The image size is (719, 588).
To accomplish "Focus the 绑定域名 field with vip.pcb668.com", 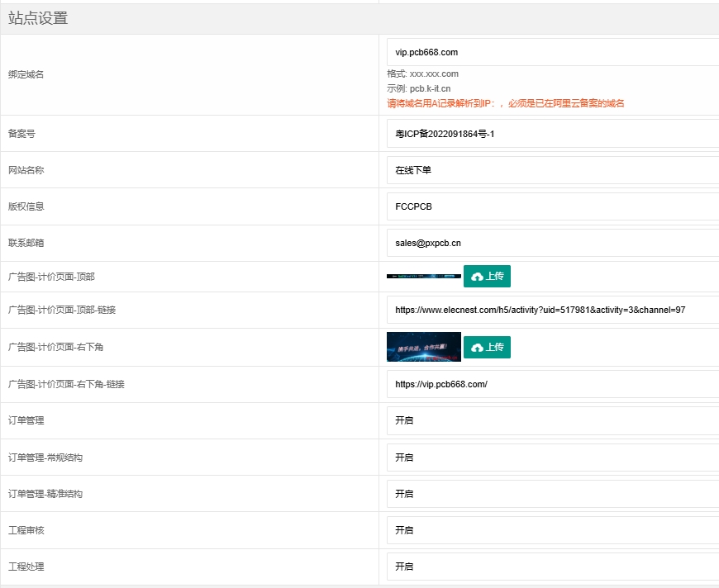I will [x=552, y=52].
